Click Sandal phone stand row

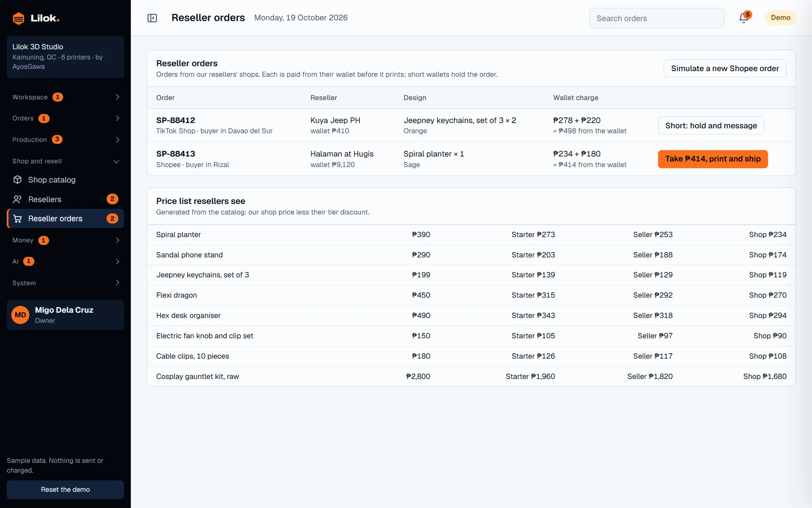tap(471, 255)
